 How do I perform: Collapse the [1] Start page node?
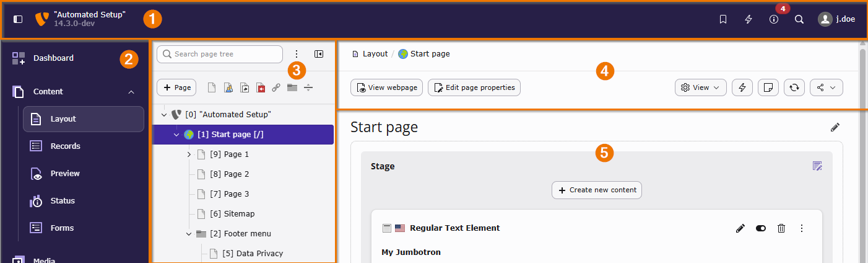pos(176,135)
